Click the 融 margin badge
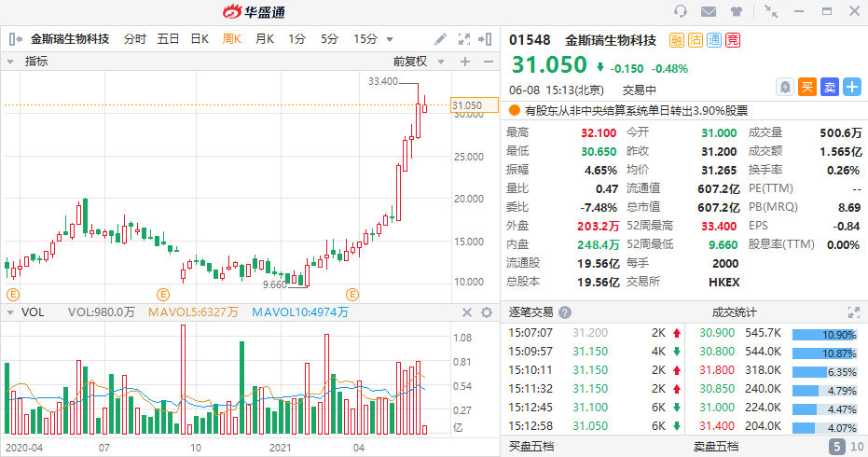Screen dimensions: 868x457 pos(677,40)
